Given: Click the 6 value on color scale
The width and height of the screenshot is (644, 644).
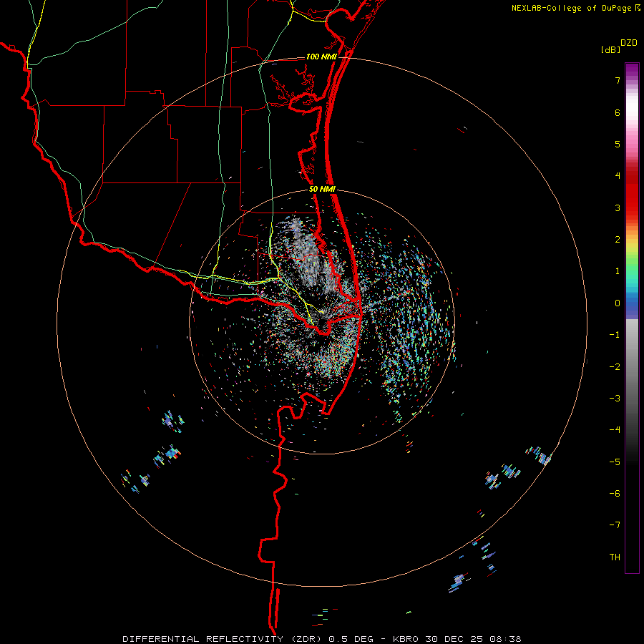Looking at the screenshot, I should 618,112.
